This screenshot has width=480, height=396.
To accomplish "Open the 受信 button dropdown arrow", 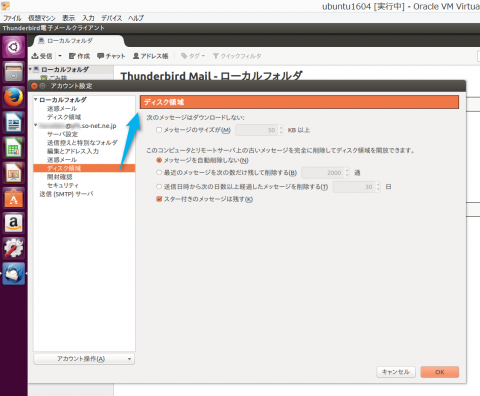I will tap(60, 56).
